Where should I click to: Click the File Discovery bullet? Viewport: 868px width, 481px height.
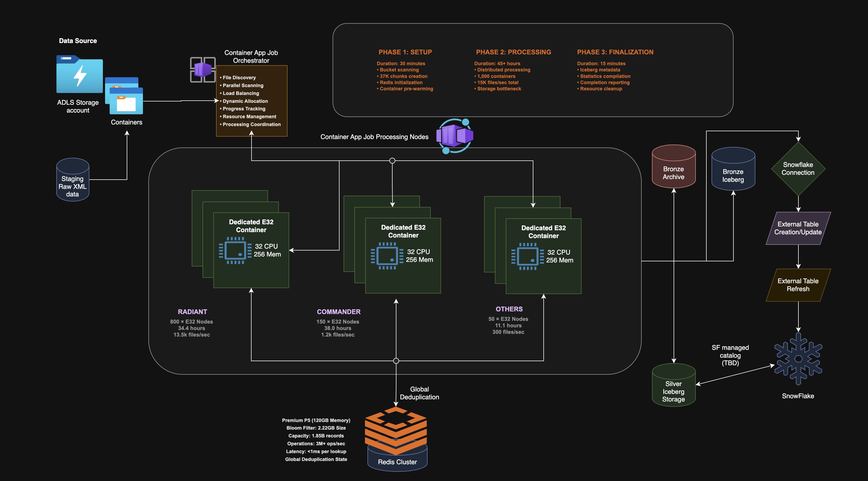click(238, 78)
